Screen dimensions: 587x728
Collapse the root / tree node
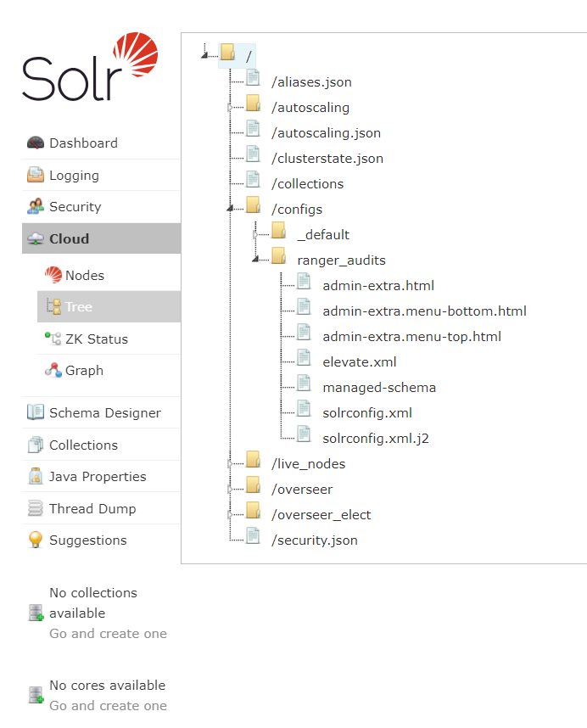point(204,55)
